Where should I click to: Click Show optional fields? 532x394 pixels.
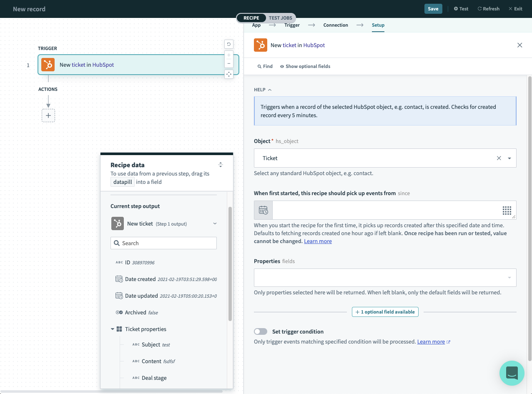pyautogui.click(x=305, y=66)
